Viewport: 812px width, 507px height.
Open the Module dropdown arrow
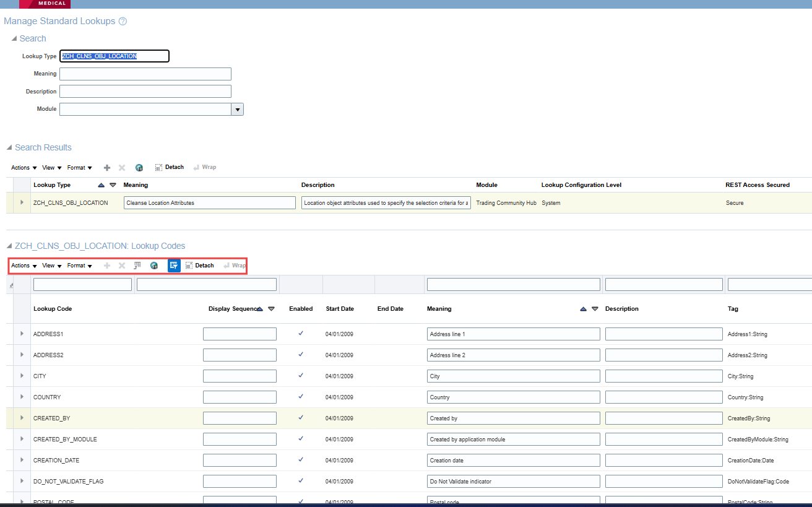coord(237,110)
